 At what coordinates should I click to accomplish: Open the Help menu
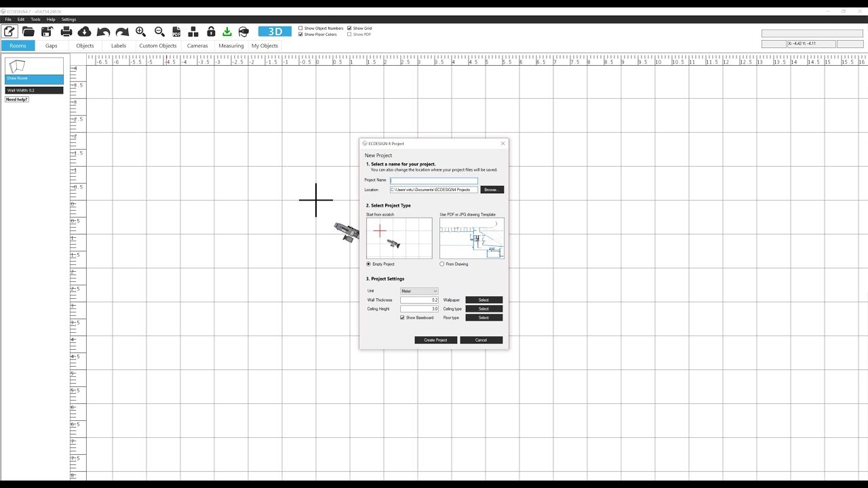click(51, 20)
